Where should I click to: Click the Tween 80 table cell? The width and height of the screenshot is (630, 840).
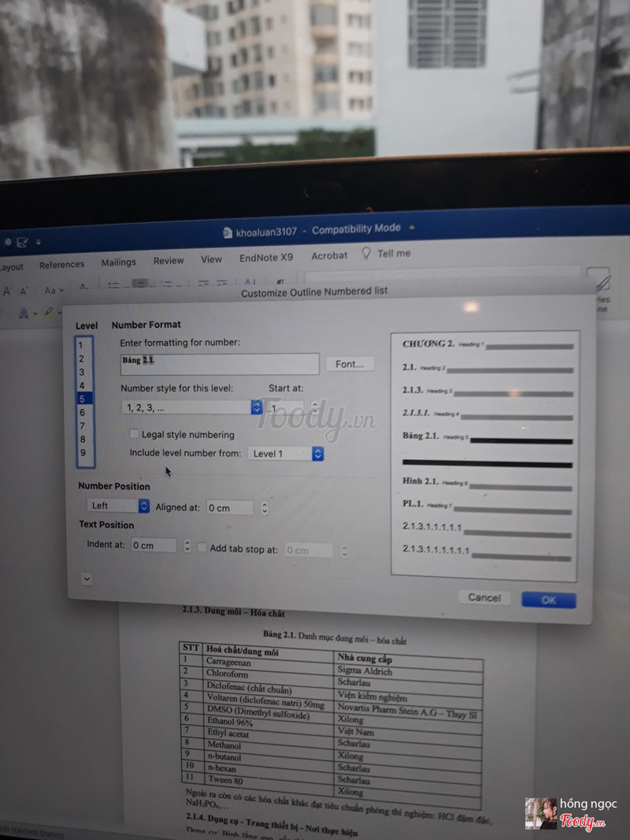tap(225, 780)
